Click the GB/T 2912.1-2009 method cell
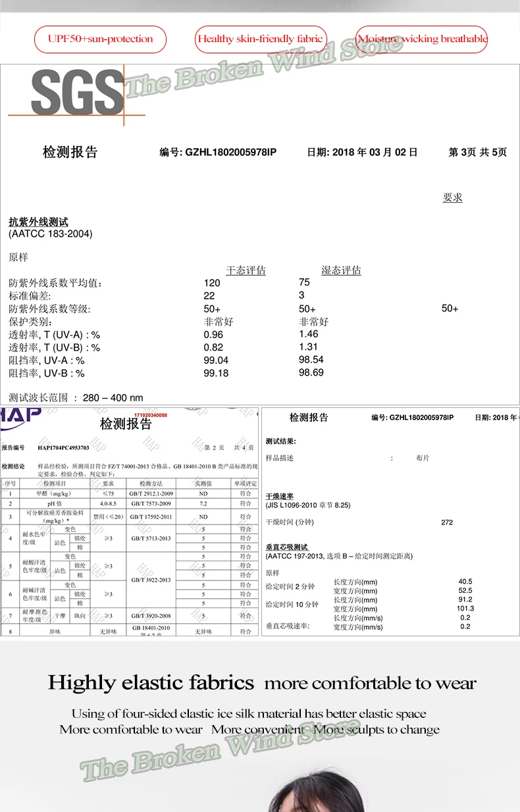 tap(151, 493)
